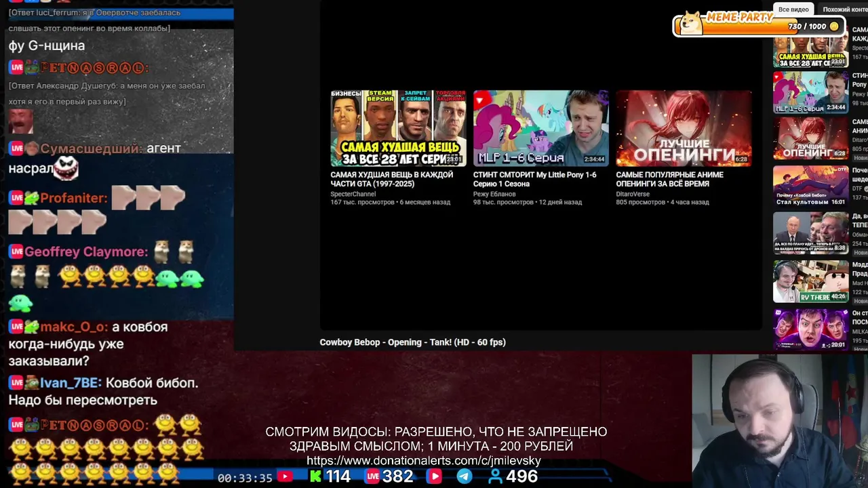Click the username 'Сумасшедший:' in chat
Screen dimensions: 868x488
[92, 148]
